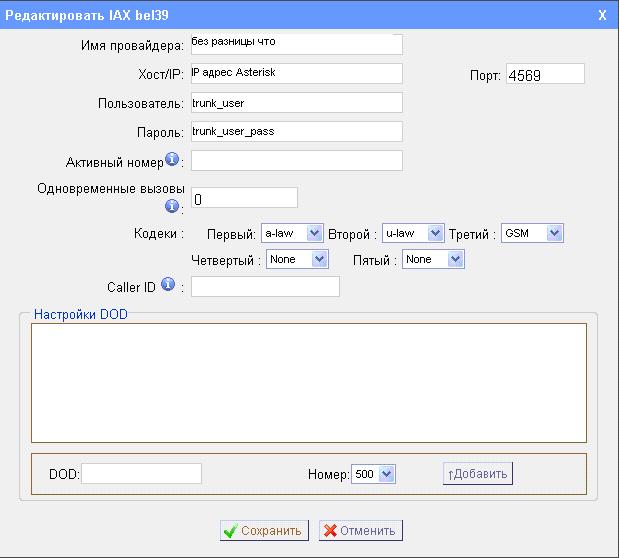619x558 pixels.
Task: Click info icon beside Одновременные вызовы
Action: click(172, 206)
